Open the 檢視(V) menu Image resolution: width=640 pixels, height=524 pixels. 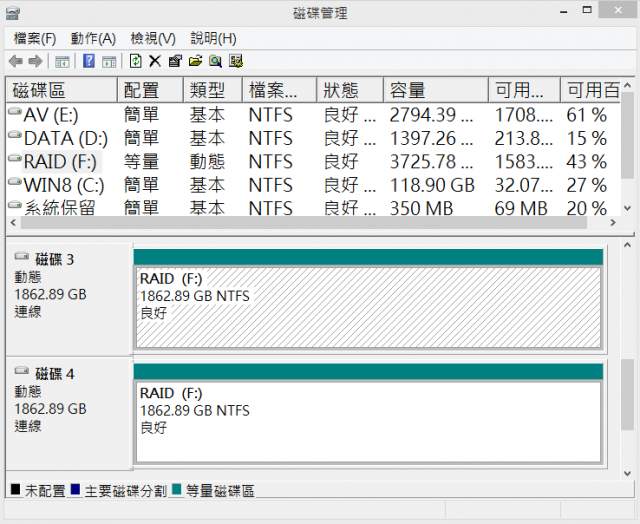point(153,38)
